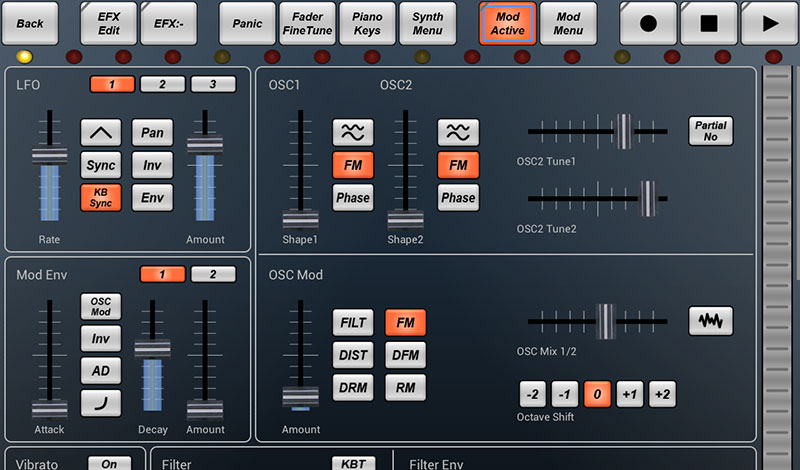Image resolution: width=800 pixels, height=470 pixels.
Task: Tap the EFX:- effect selector button
Action: pos(169,23)
